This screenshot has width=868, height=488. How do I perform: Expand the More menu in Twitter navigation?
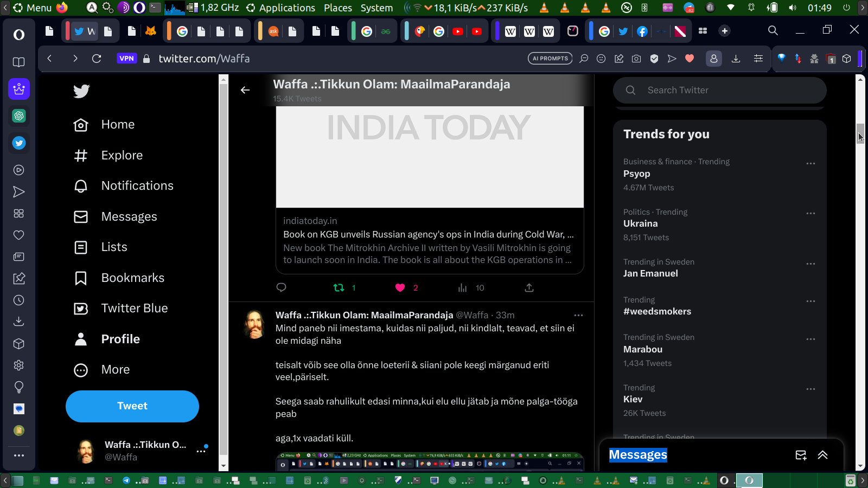coord(102,370)
